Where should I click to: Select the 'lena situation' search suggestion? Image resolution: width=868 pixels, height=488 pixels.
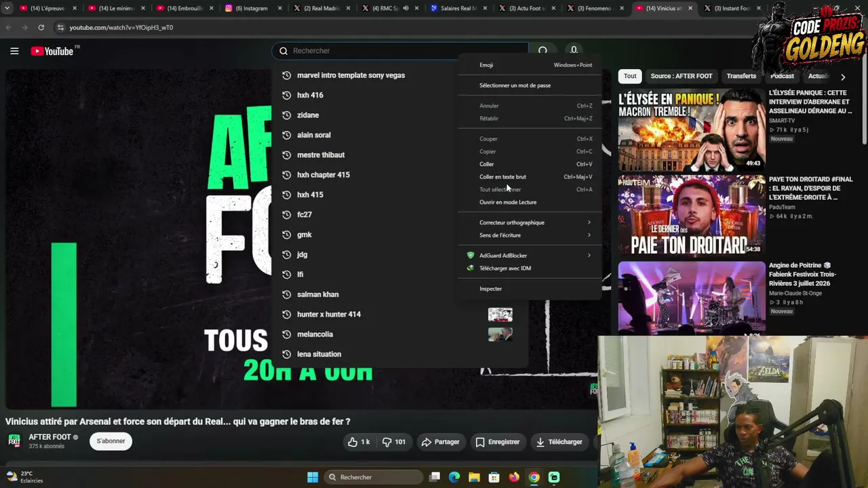tap(400, 354)
